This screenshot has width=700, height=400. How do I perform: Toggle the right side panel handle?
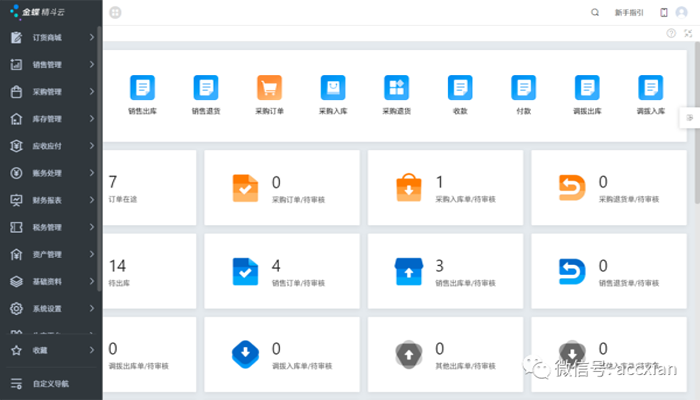(x=689, y=118)
